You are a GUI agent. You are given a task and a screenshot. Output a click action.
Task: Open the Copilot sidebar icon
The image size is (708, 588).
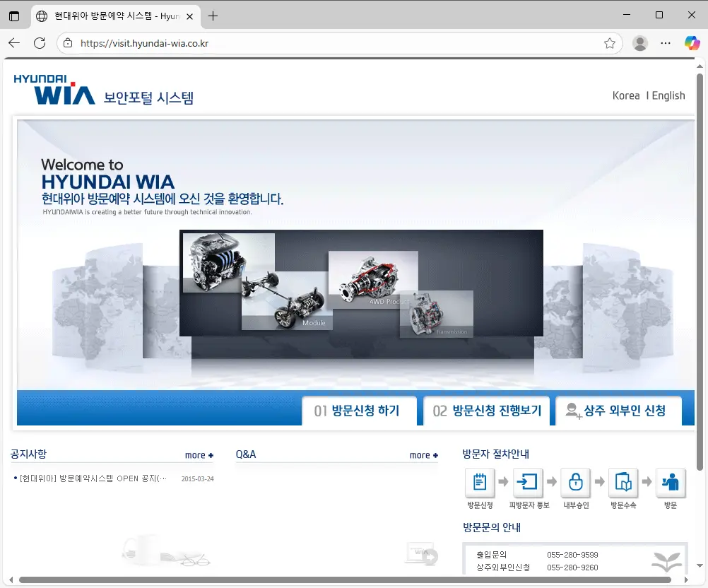(692, 43)
